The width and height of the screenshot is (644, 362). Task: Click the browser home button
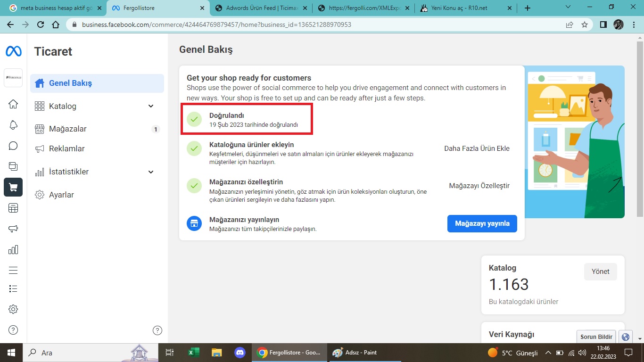[x=56, y=25]
